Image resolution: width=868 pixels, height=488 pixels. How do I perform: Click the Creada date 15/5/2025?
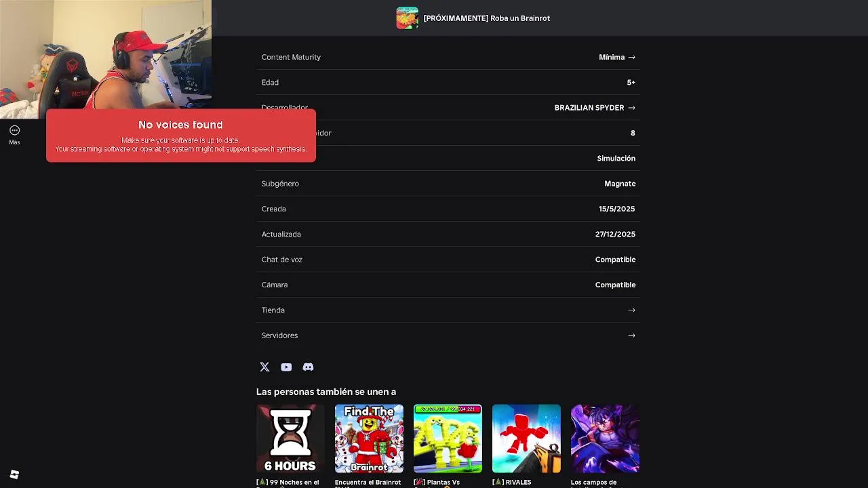pyautogui.click(x=616, y=209)
